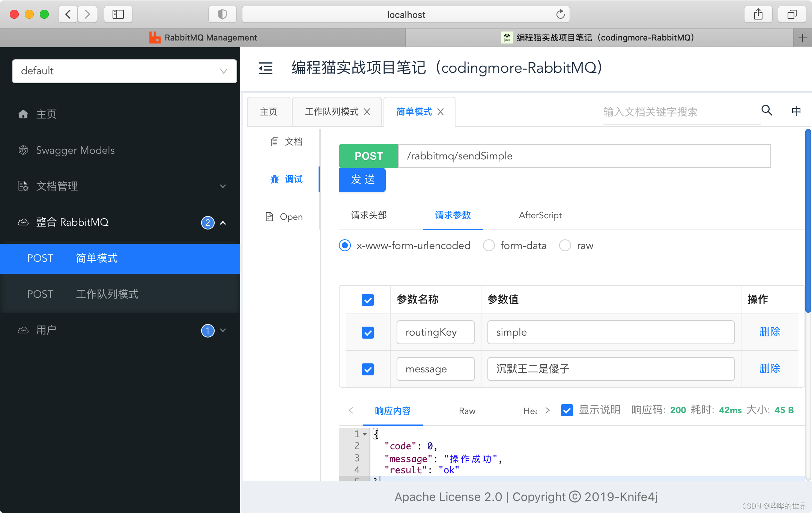Expand the 用户 group
812x513 pixels.
click(x=223, y=330)
